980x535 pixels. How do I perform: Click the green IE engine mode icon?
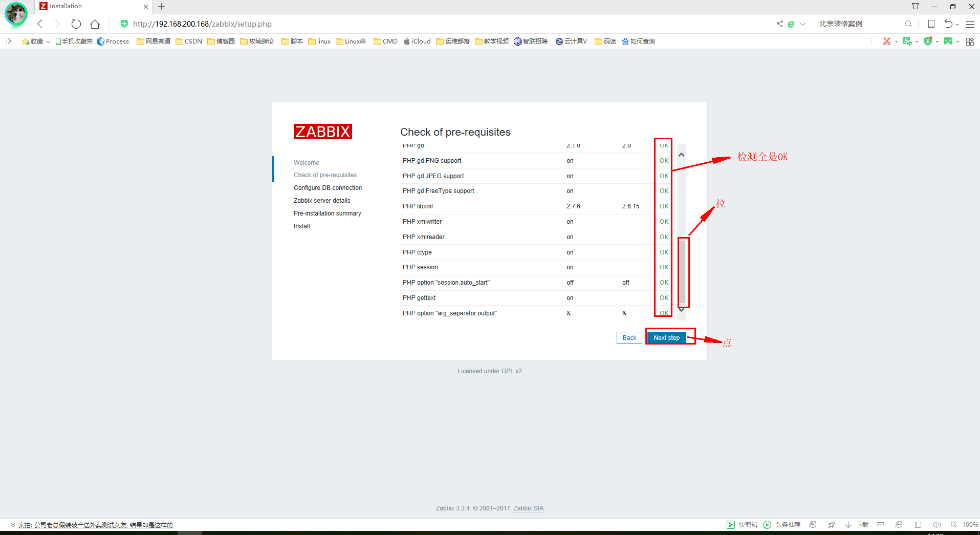(791, 24)
